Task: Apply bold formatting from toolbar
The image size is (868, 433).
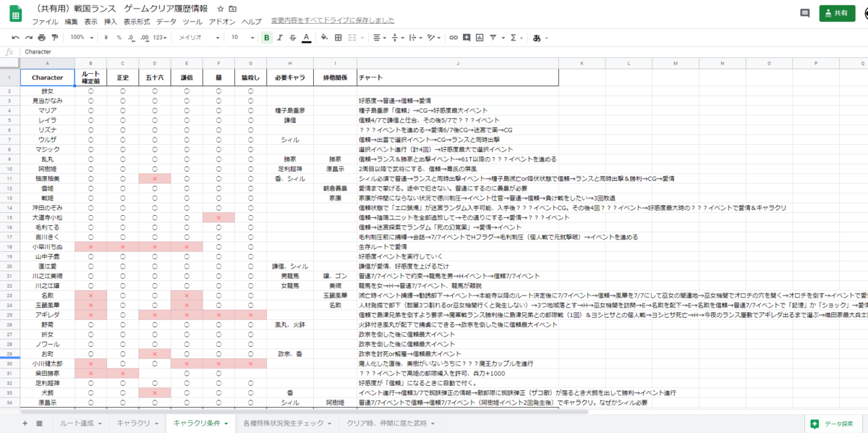Action: (x=265, y=38)
